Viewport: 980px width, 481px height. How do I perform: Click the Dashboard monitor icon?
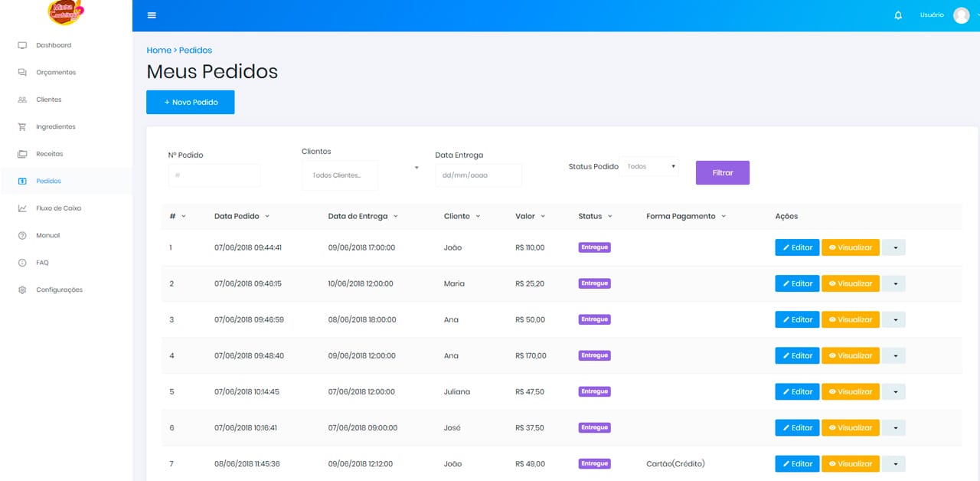tap(22, 45)
